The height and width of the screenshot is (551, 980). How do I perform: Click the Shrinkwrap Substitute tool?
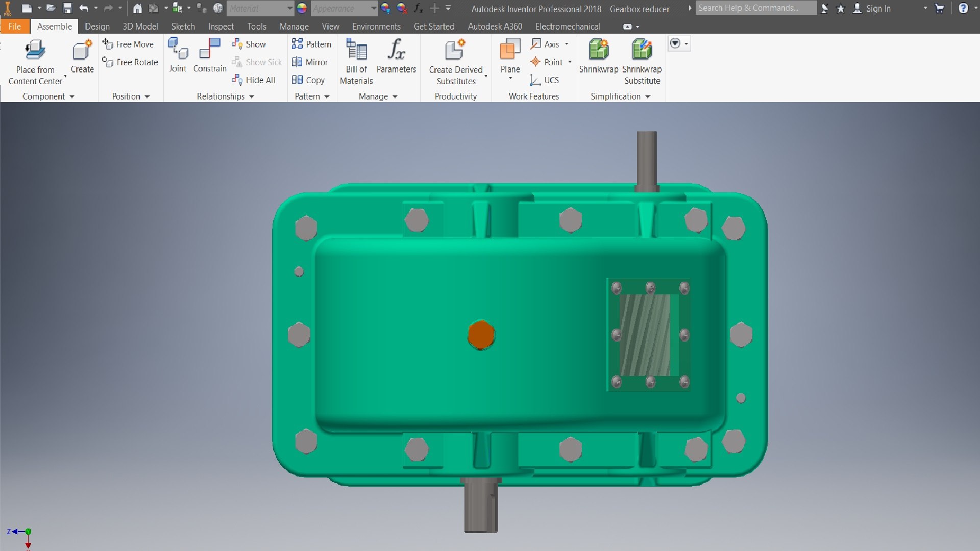tap(642, 62)
